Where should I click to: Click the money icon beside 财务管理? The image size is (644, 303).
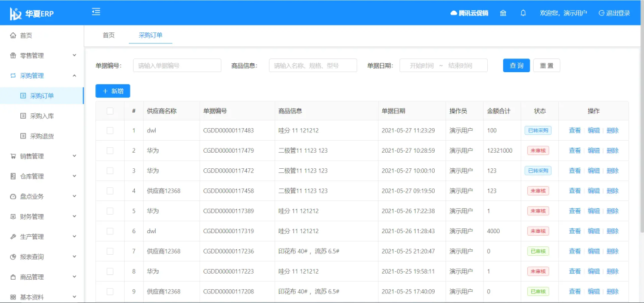click(x=13, y=217)
